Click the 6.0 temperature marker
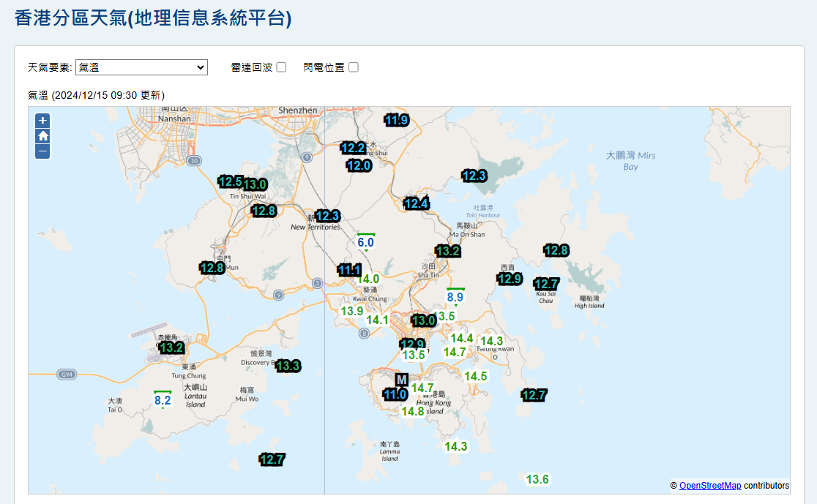The image size is (817, 504). coord(365,242)
